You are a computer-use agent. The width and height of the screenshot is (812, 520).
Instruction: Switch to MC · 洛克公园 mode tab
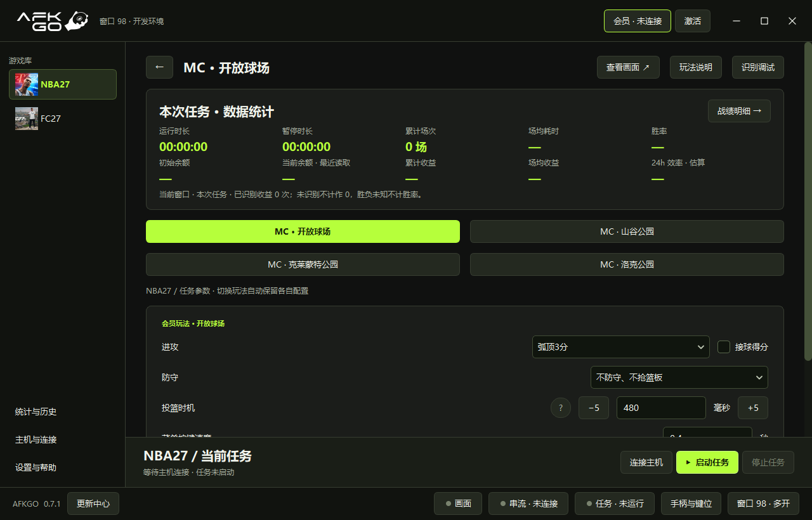(x=627, y=264)
